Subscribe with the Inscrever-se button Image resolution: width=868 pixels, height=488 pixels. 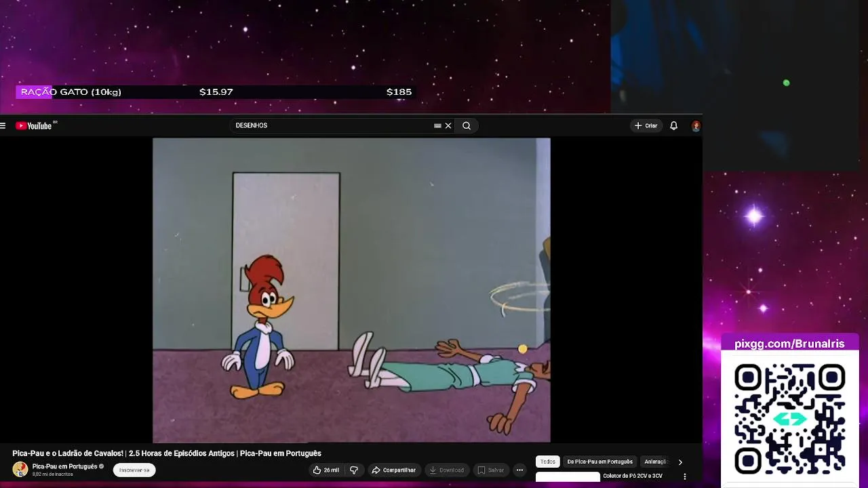click(134, 470)
